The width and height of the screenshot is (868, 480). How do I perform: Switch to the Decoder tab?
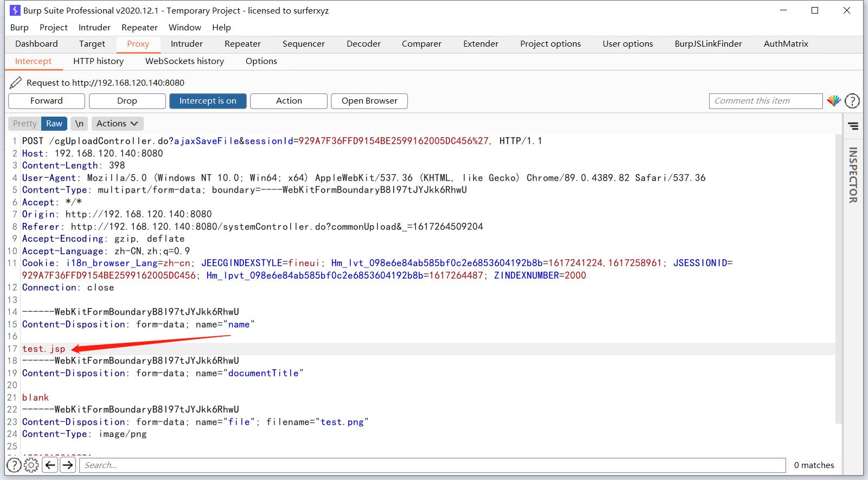click(x=363, y=44)
